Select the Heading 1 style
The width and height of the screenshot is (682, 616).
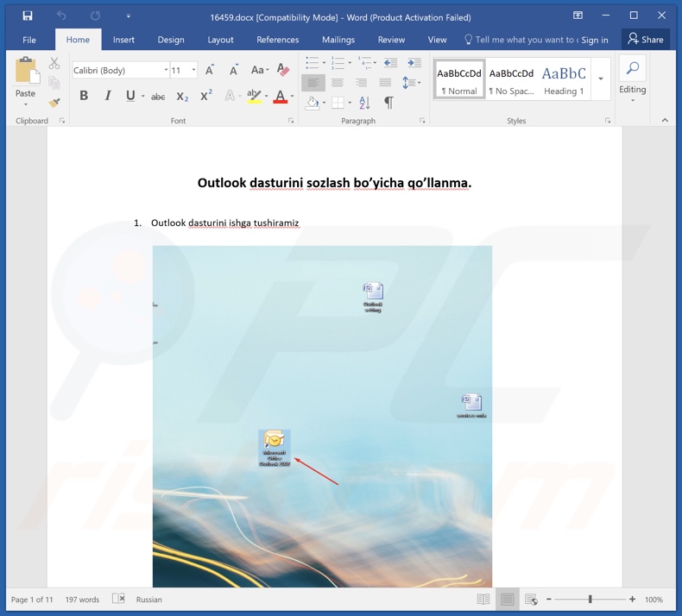tap(564, 79)
